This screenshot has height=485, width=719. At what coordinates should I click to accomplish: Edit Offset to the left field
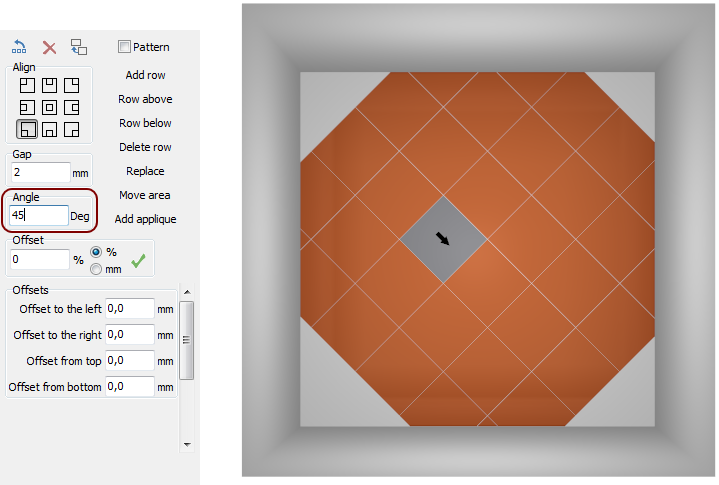[130, 309]
